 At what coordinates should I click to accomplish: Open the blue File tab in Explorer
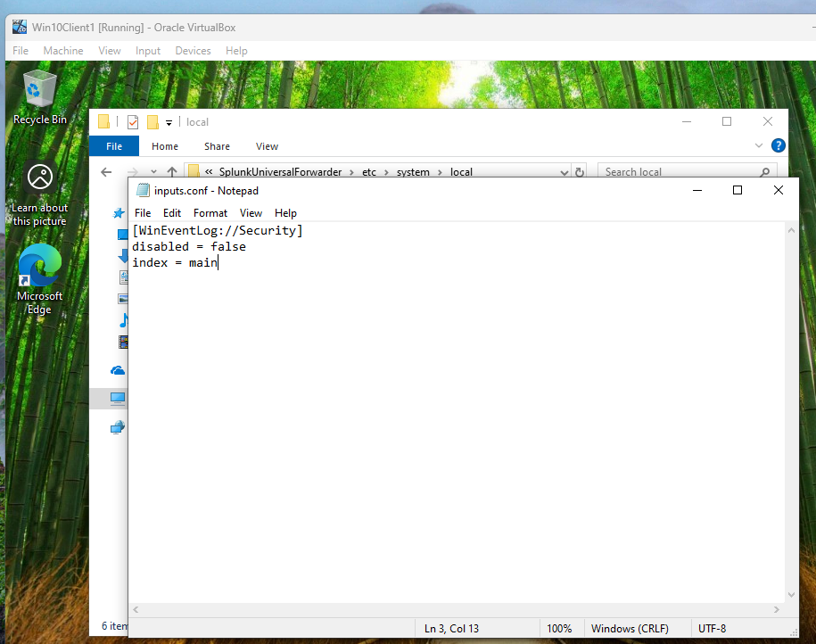114,146
